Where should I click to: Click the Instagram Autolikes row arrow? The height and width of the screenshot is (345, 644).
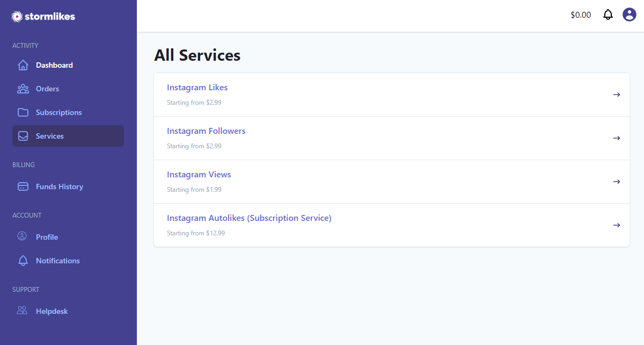point(617,225)
